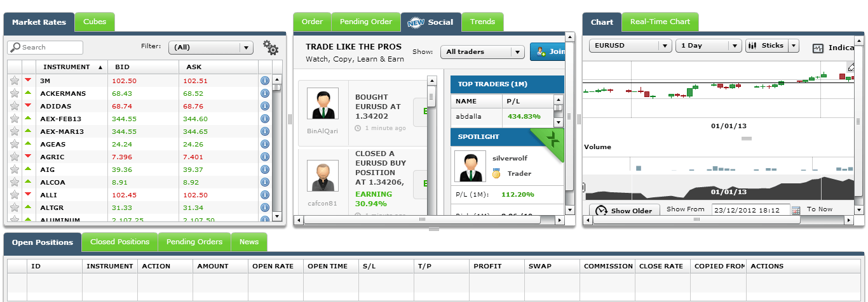Toggle favorite star for ACKERMANS

point(15,93)
